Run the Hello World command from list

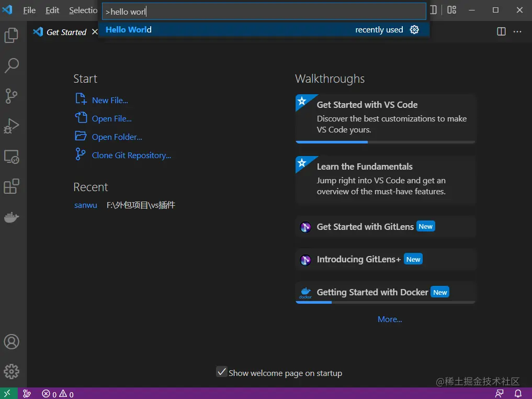point(264,29)
